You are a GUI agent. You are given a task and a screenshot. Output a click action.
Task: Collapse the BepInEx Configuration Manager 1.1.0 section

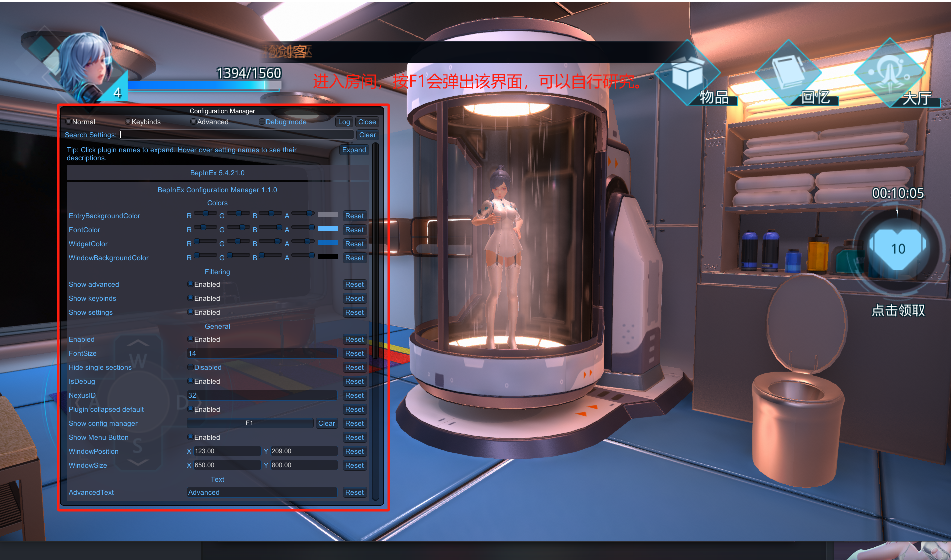217,190
